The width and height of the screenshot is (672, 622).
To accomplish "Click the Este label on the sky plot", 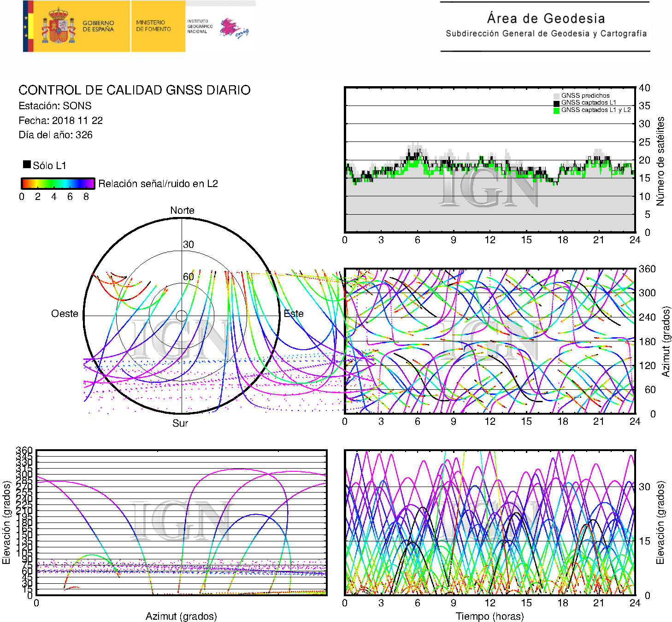I will pyautogui.click(x=294, y=314).
